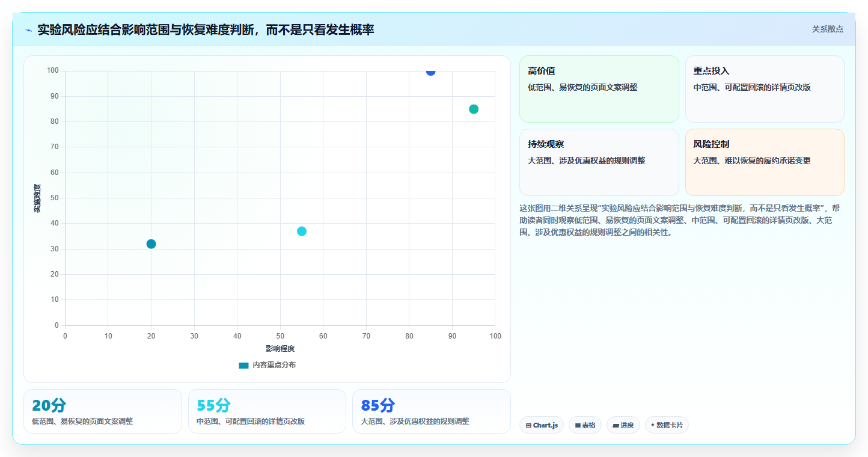This screenshot has height=457, width=868.
Task: Toggle the 内容重点分布 legend entry
Action: [267, 365]
